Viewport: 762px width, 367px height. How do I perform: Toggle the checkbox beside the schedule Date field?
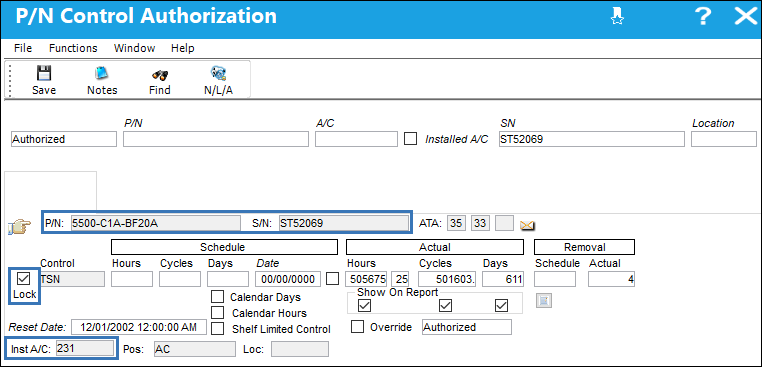[x=332, y=279]
